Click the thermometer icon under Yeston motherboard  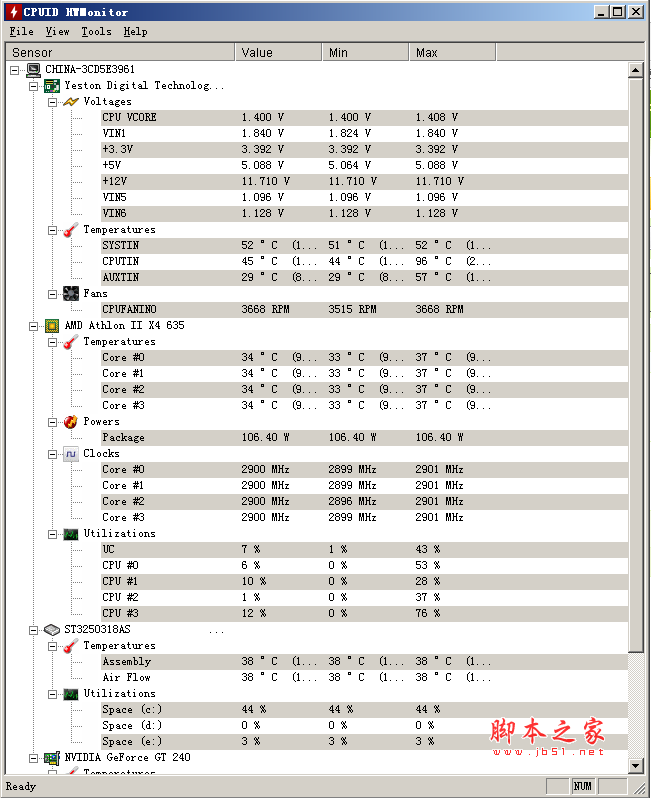(71, 230)
